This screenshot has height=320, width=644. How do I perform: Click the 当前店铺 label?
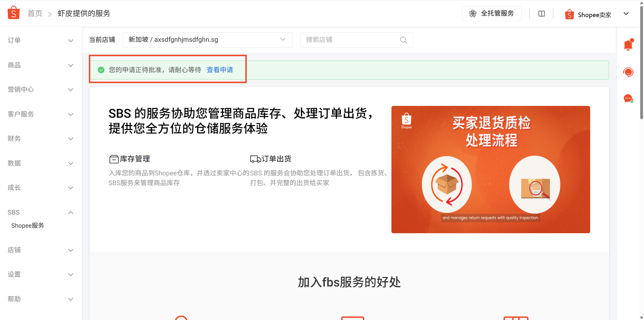(x=102, y=40)
